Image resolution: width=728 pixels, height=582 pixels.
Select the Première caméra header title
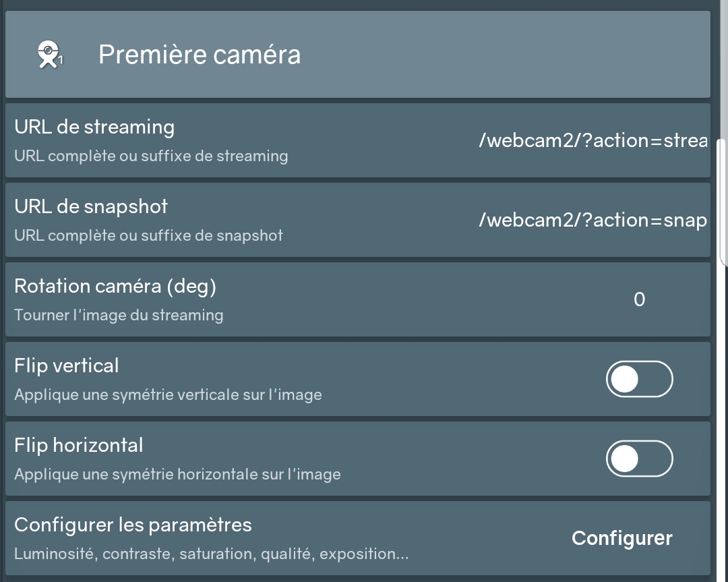coord(199,55)
